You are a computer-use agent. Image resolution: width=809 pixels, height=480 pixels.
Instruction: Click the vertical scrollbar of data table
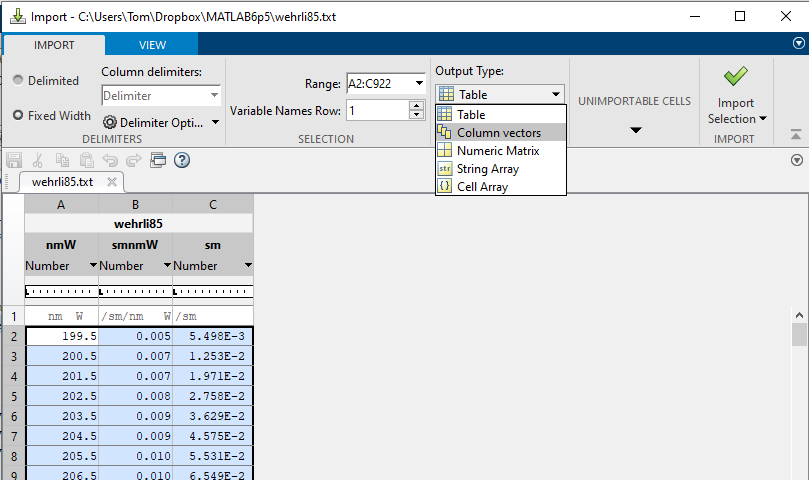pos(799,400)
